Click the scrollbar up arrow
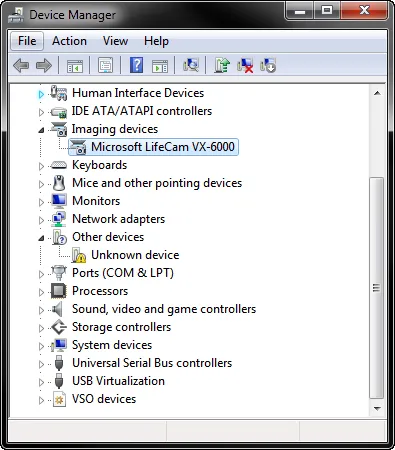The height and width of the screenshot is (450, 395). coord(377,93)
